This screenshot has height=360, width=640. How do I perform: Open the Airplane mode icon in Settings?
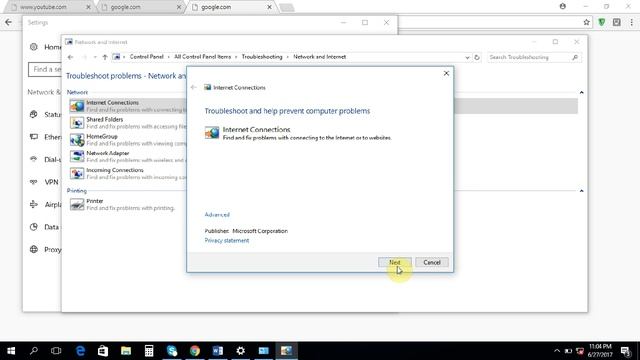click(34, 204)
